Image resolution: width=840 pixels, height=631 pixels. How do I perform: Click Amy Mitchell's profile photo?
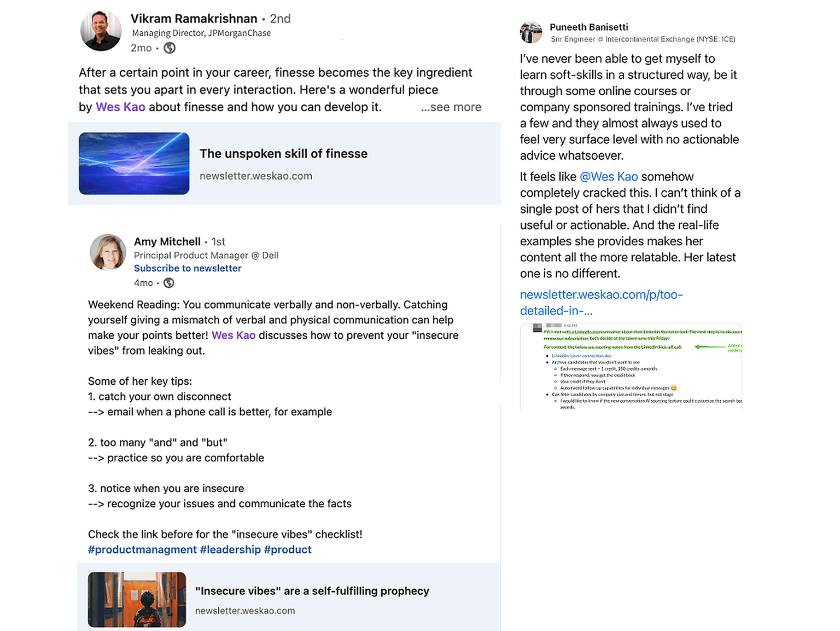point(108,252)
